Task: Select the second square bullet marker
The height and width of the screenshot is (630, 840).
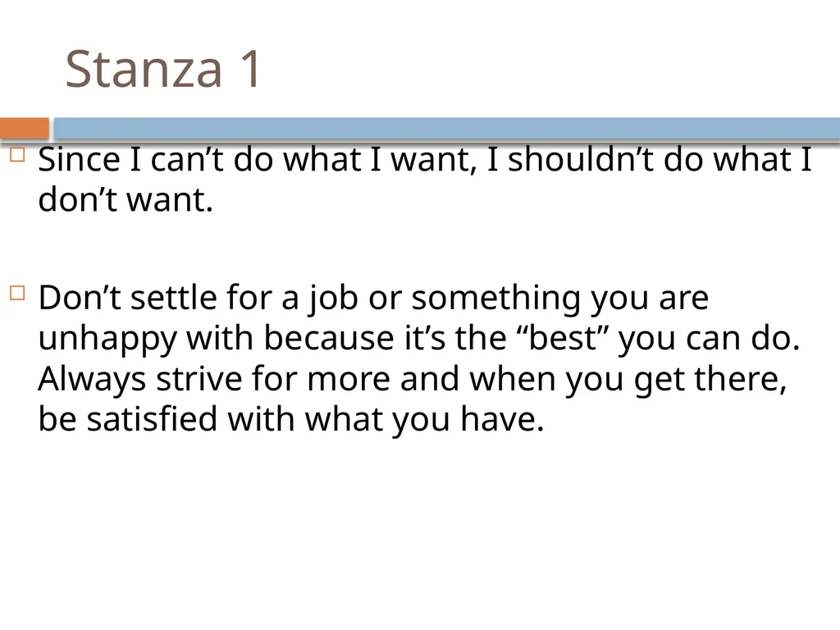Action: (x=18, y=293)
